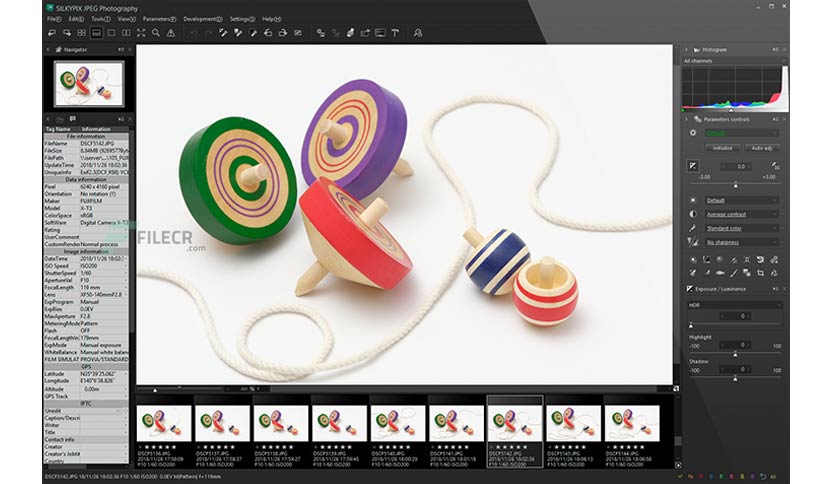
Task: Pin the Exposure / Luminance panel
Action: point(775,289)
